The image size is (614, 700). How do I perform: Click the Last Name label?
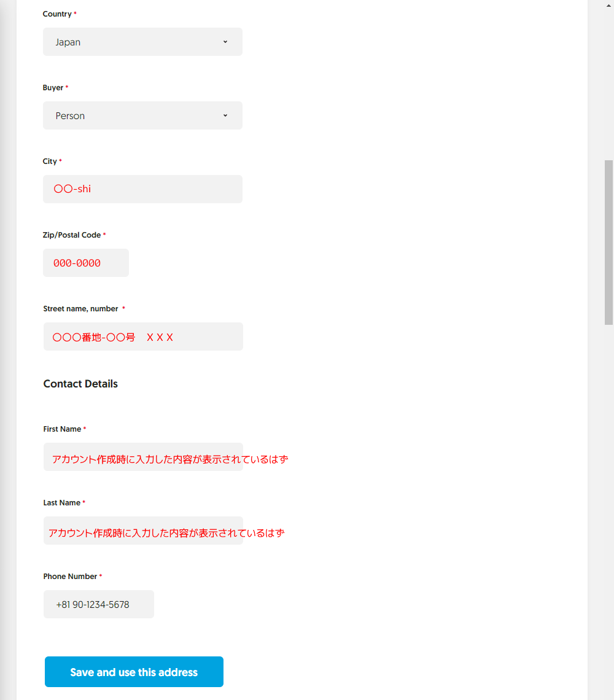61,503
